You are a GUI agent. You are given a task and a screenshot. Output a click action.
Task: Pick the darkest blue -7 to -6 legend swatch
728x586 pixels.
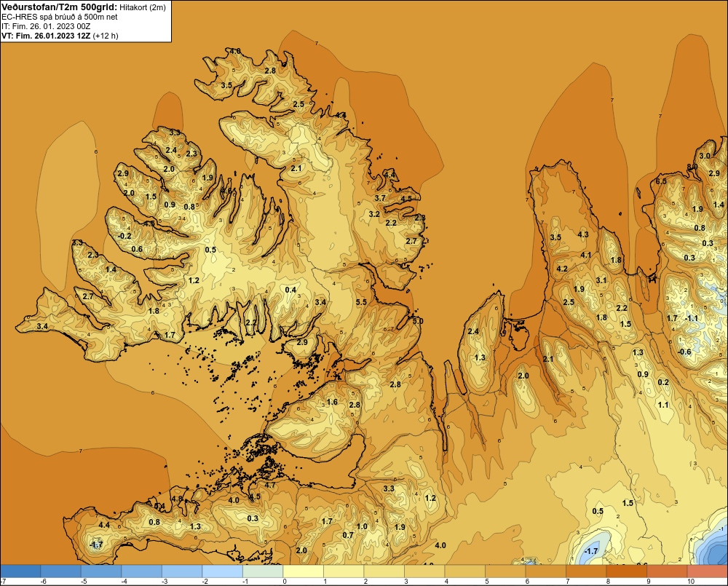pyautogui.click(x=20, y=571)
